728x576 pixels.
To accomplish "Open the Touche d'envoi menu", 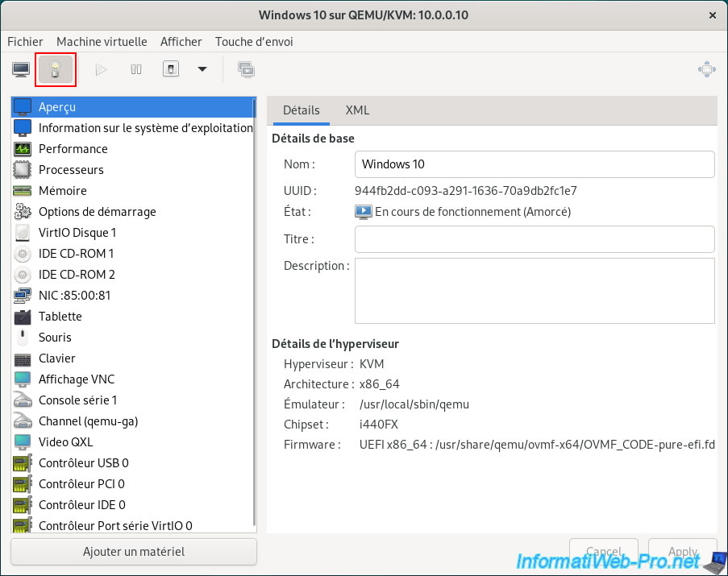I will point(254,42).
